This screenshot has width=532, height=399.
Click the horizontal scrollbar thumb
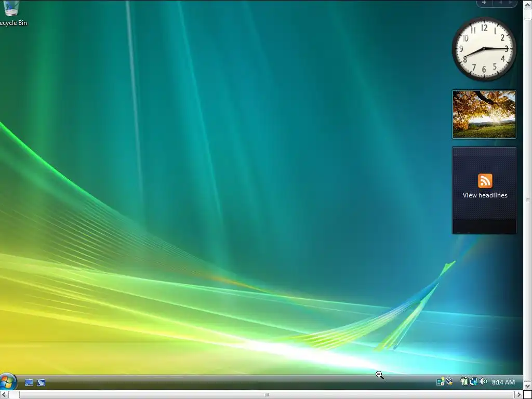point(267,395)
